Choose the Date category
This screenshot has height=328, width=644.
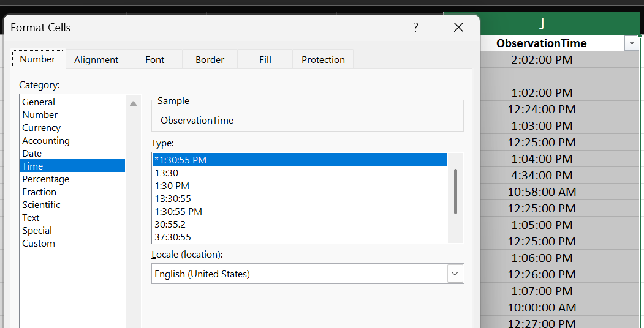(x=32, y=154)
